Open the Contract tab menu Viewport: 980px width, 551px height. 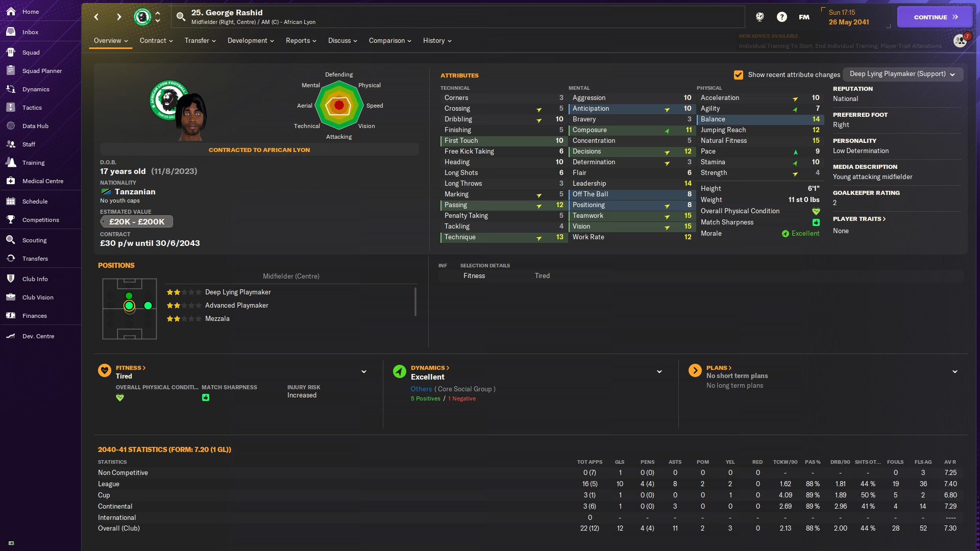(x=156, y=41)
